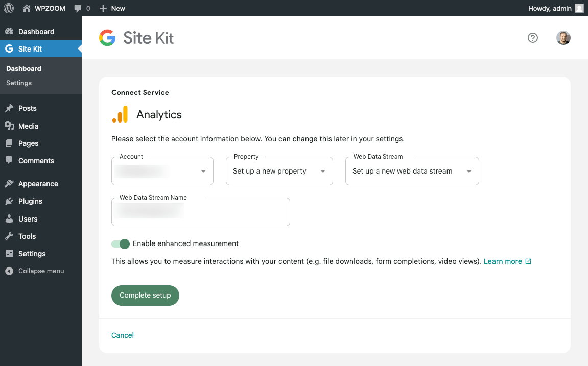Image resolution: width=588 pixels, height=366 pixels.
Task: Click the home icon next to WPZOOM
Action: [x=26, y=8]
